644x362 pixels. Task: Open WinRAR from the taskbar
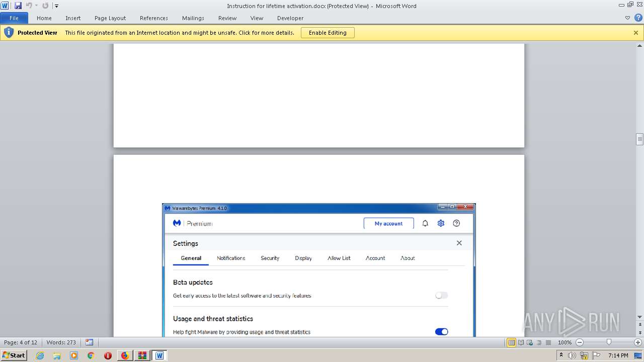coord(142,355)
